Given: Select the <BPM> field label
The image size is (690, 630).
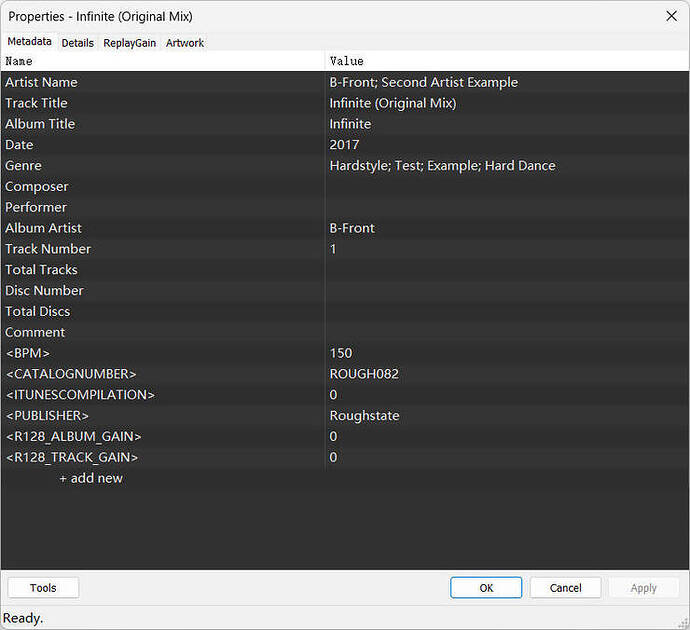Looking at the screenshot, I should [27, 353].
